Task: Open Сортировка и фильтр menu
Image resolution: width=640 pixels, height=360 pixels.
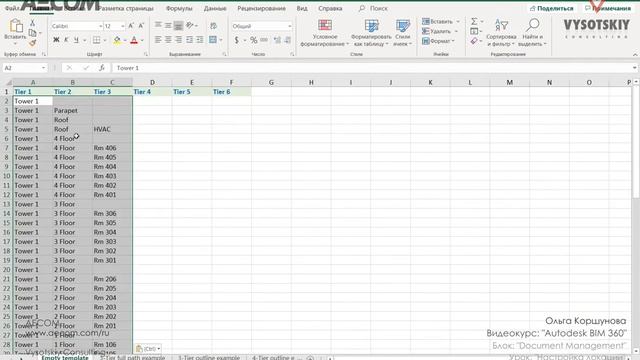Action: point(501,33)
